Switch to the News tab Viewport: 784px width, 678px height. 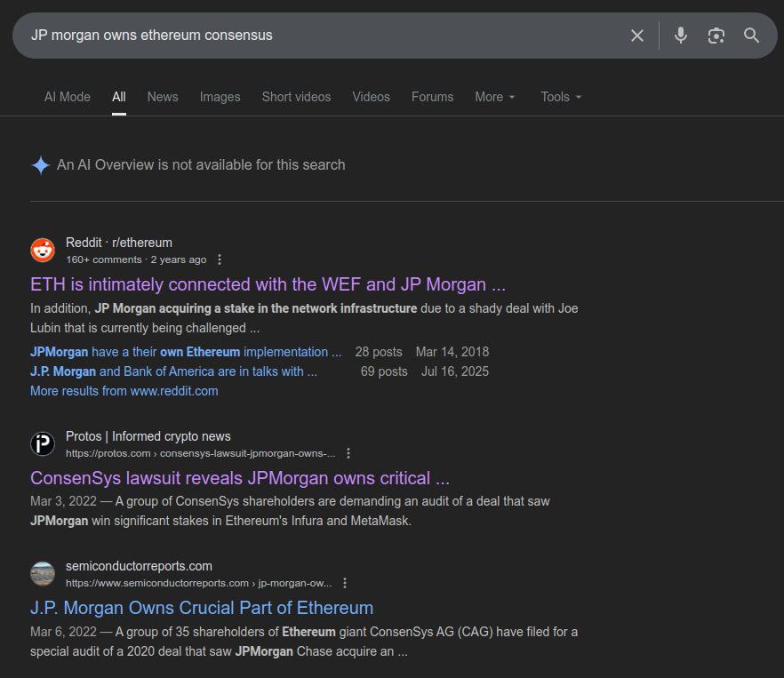click(163, 97)
